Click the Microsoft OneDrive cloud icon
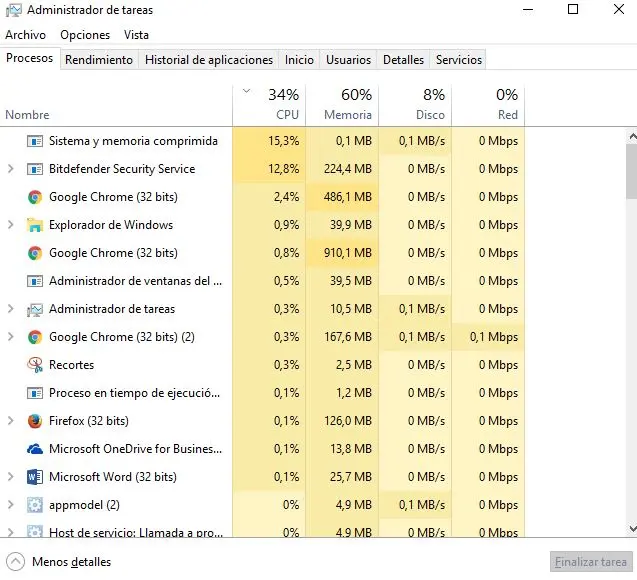This screenshot has height=580, width=637. coord(35,449)
